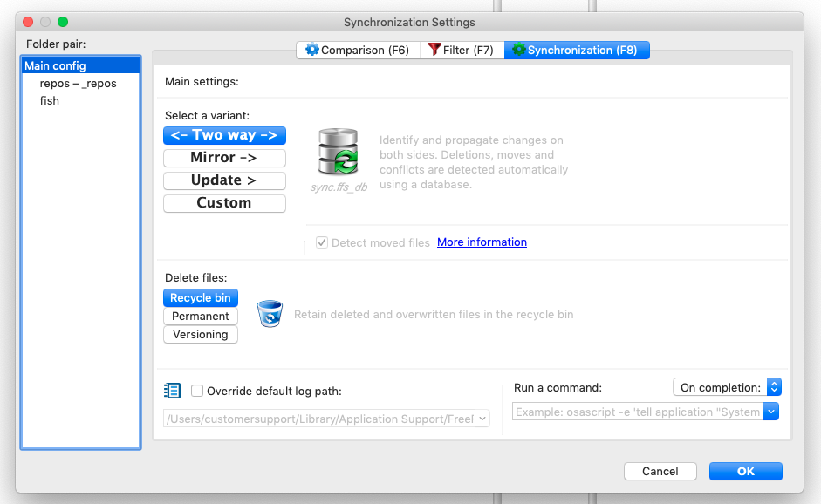Click the log path input field
Image resolution: width=821 pixels, height=504 pixels.
point(319,419)
